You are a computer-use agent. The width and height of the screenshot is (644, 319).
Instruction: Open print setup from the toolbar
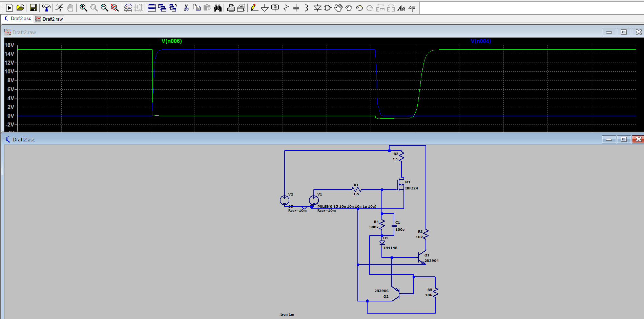(231, 8)
